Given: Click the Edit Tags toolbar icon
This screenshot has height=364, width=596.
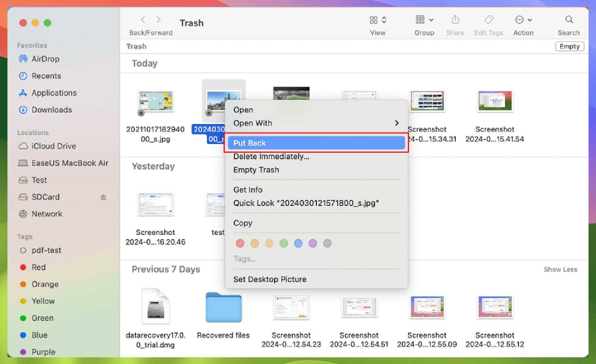Looking at the screenshot, I should coord(488,20).
